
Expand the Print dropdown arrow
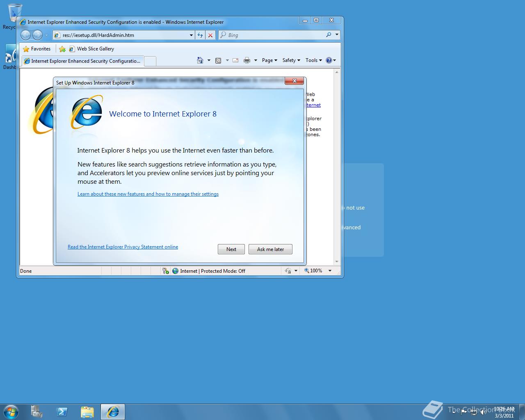click(256, 60)
